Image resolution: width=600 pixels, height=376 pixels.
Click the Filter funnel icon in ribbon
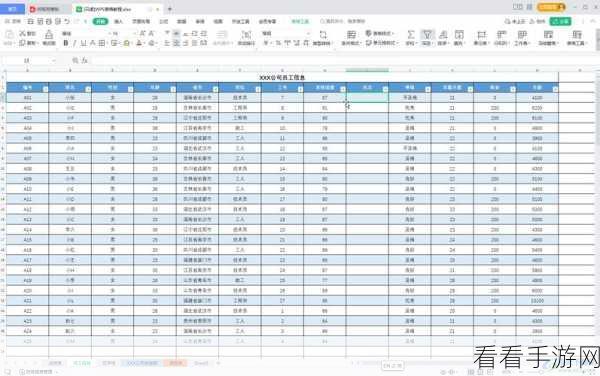[427, 35]
